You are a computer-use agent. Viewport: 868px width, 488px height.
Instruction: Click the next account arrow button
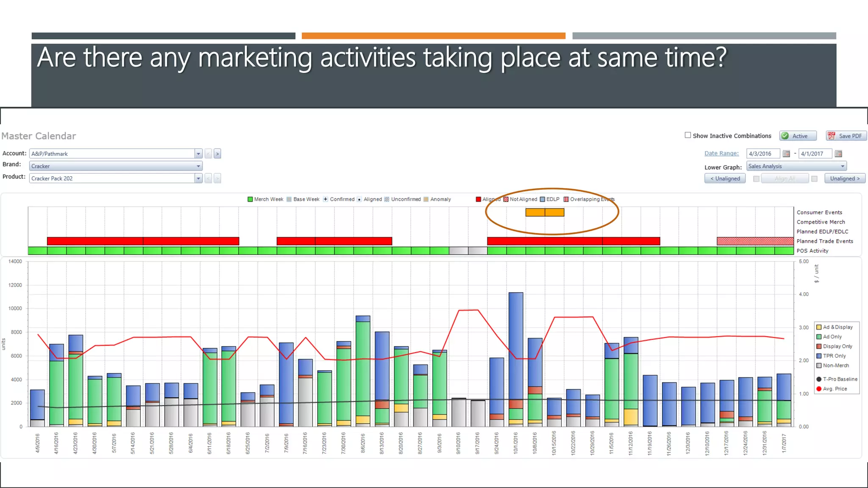(x=217, y=154)
